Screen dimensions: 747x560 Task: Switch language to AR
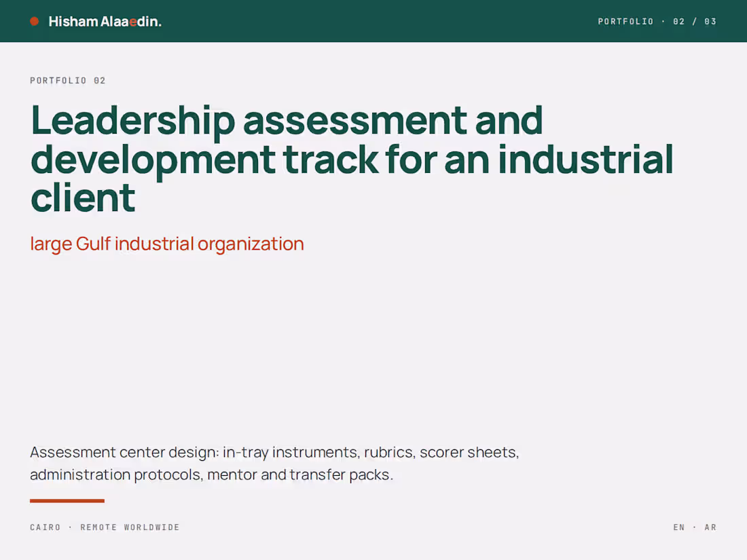point(710,527)
